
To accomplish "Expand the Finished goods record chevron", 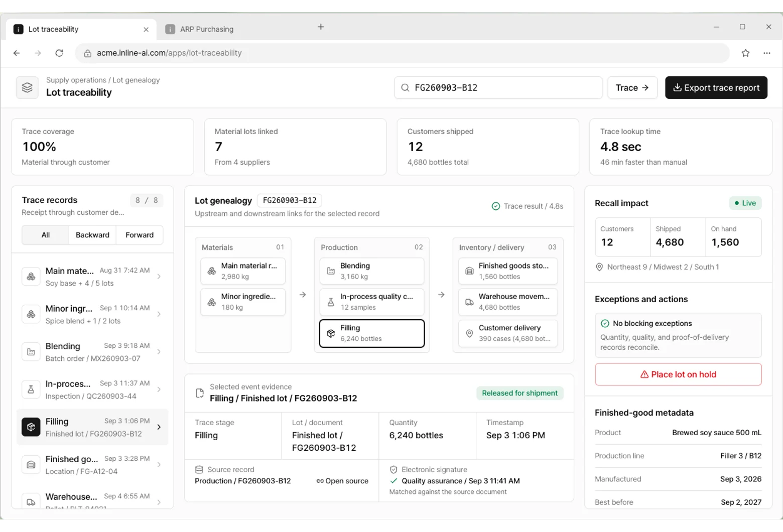I will point(159,465).
